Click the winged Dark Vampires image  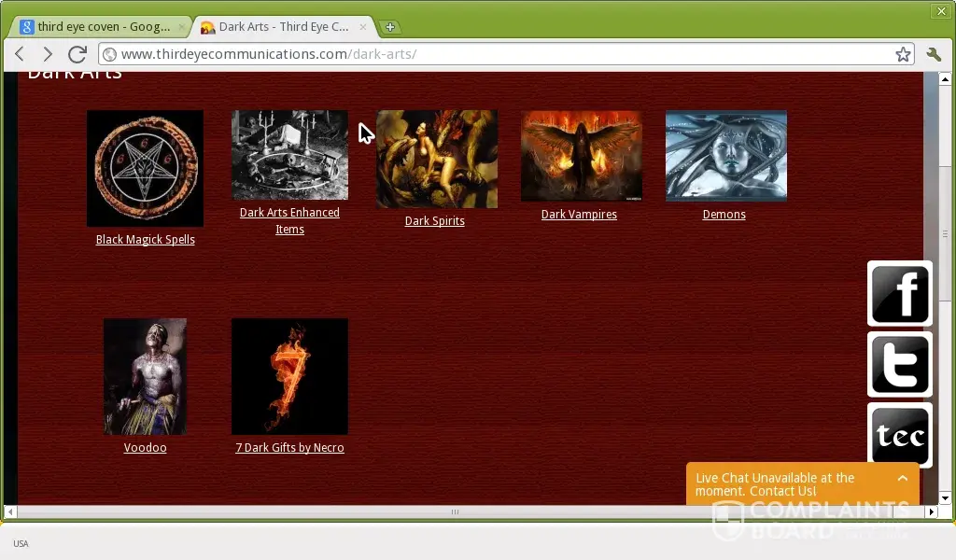(x=581, y=155)
